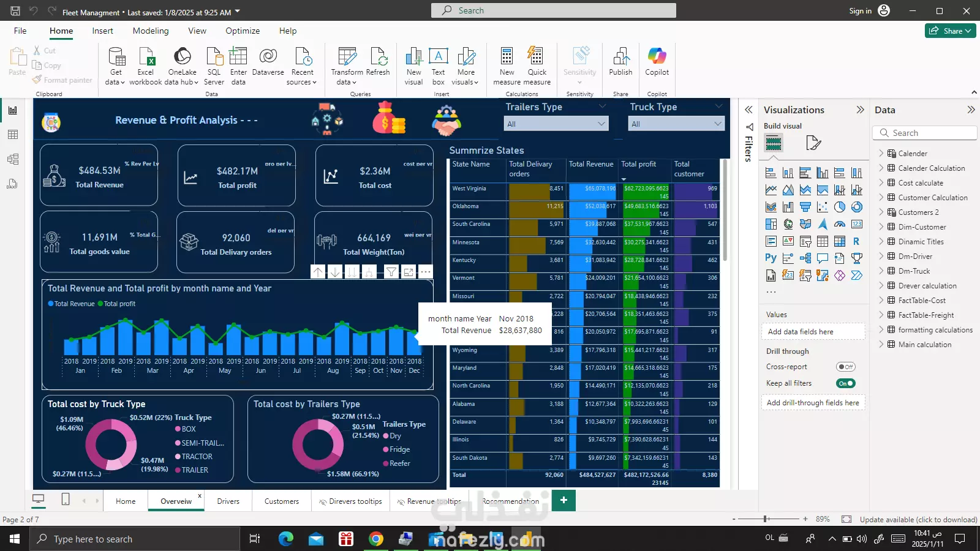Click the Share button
980x551 pixels.
950,31
